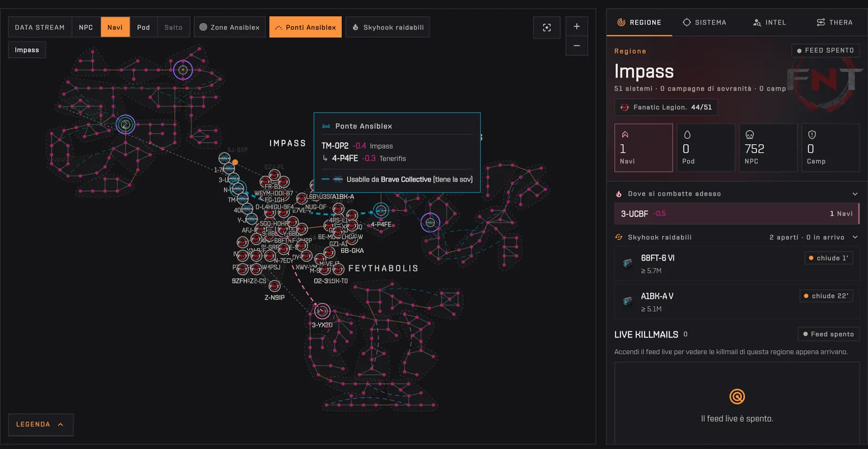Expand the LEGENDA panel
The image size is (868, 449).
[41, 425]
